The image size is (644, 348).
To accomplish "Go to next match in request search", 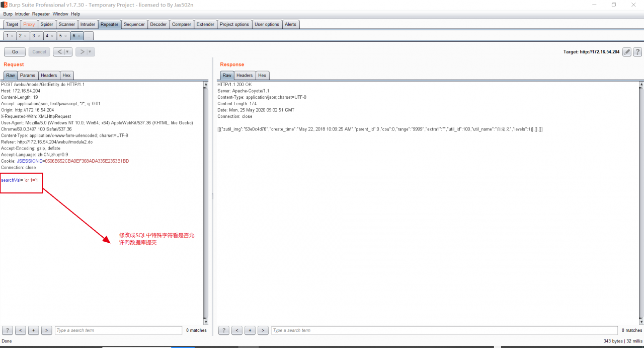I will tap(46, 330).
